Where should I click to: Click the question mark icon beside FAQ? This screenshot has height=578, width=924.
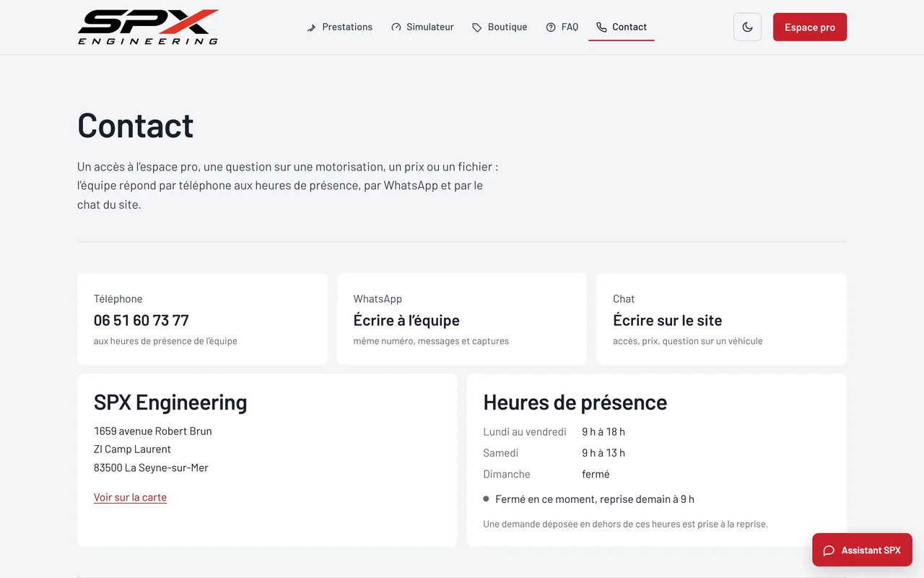[551, 27]
